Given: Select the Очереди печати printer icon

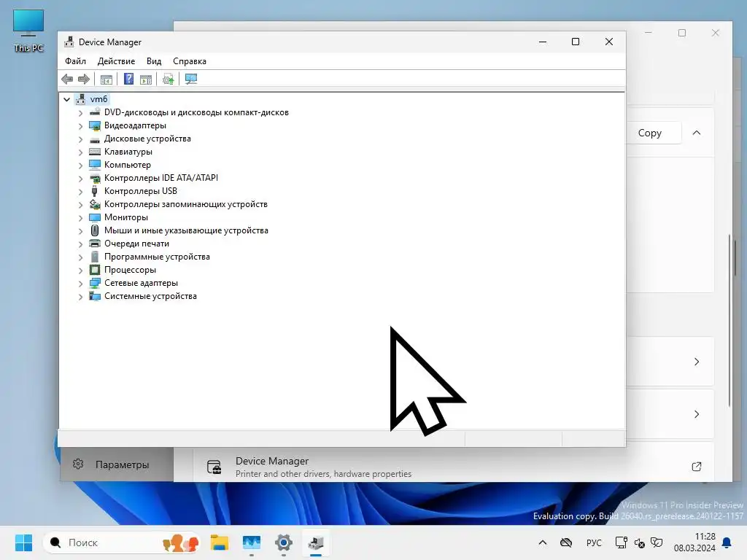Looking at the screenshot, I should click(x=95, y=244).
